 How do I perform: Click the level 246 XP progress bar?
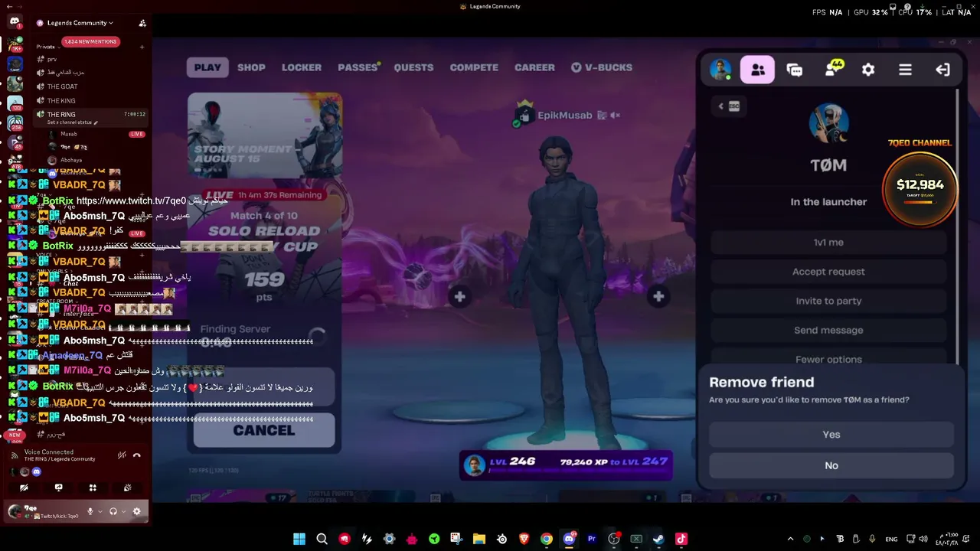(x=566, y=465)
